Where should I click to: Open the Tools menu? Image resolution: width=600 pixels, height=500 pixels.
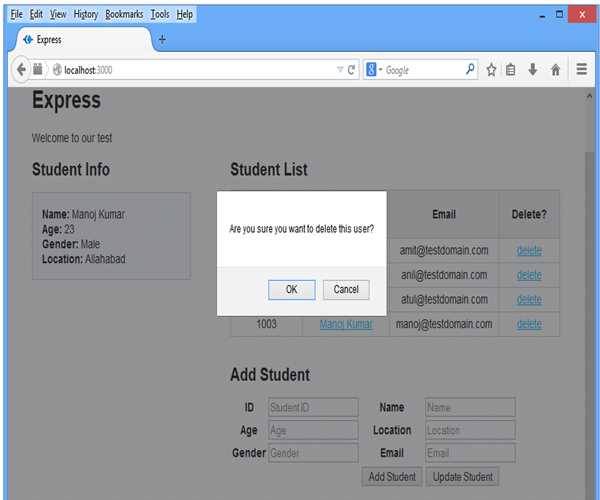pyautogui.click(x=160, y=15)
